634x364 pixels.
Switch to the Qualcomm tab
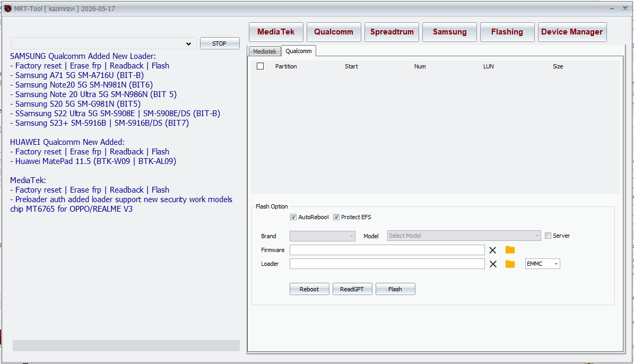298,51
